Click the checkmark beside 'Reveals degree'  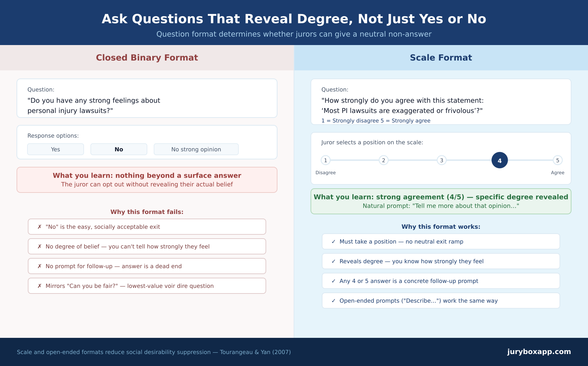333,261
